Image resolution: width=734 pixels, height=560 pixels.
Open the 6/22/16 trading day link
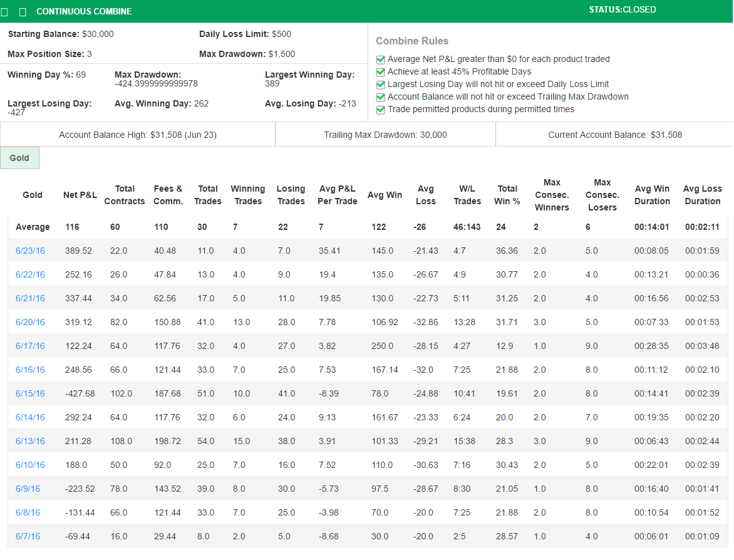point(30,274)
